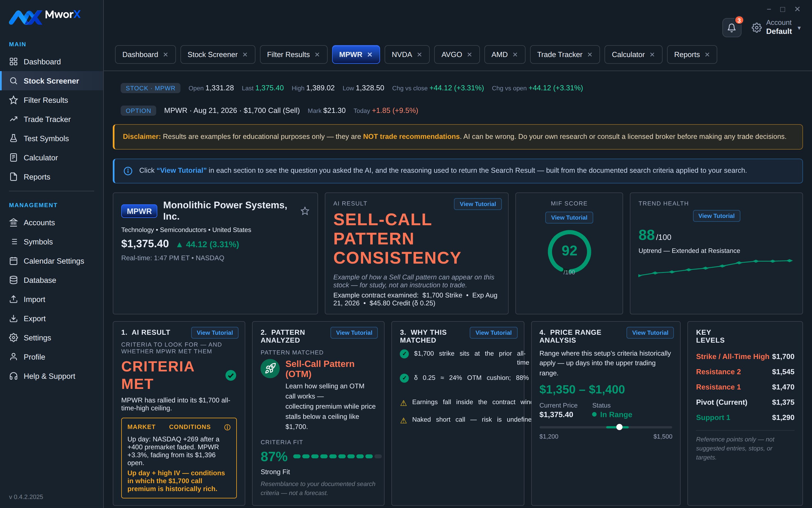
Task: Open notifications bell with 3 badge
Action: pyautogui.click(x=732, y=28)
